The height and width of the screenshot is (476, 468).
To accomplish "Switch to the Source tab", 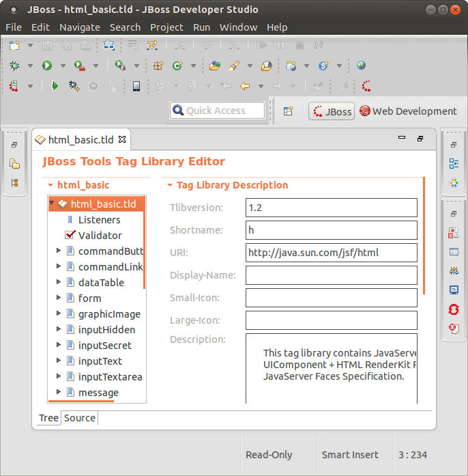I will [80, 418].
